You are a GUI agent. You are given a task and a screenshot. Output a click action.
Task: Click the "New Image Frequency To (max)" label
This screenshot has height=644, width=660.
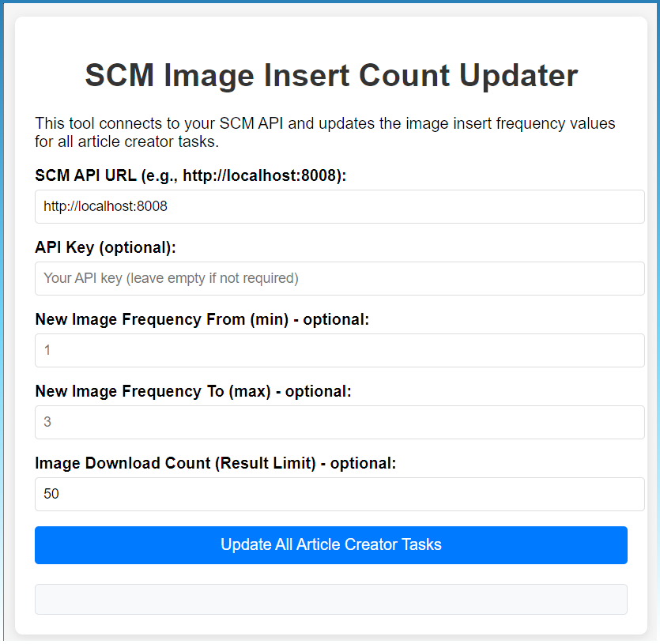(x=193, y=391)
